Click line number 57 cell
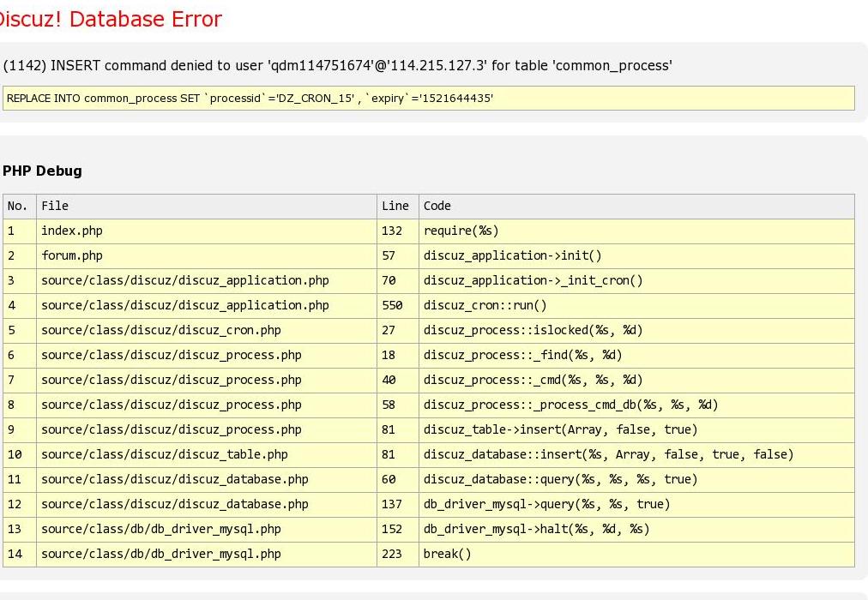This screenshot has height=600, width=868. [x=397, y=256]
